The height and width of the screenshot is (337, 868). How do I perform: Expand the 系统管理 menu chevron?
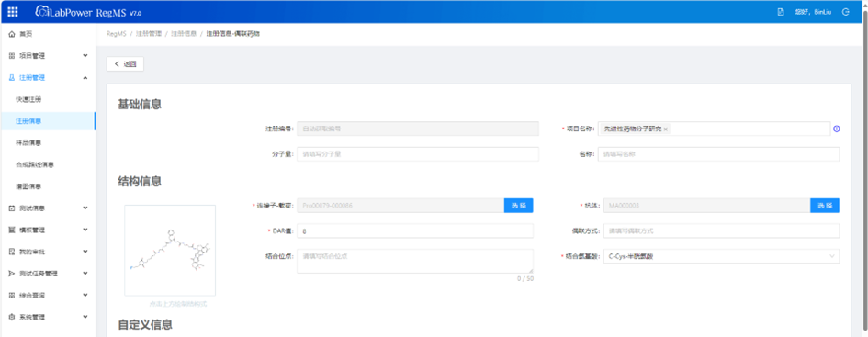[85, 317]
